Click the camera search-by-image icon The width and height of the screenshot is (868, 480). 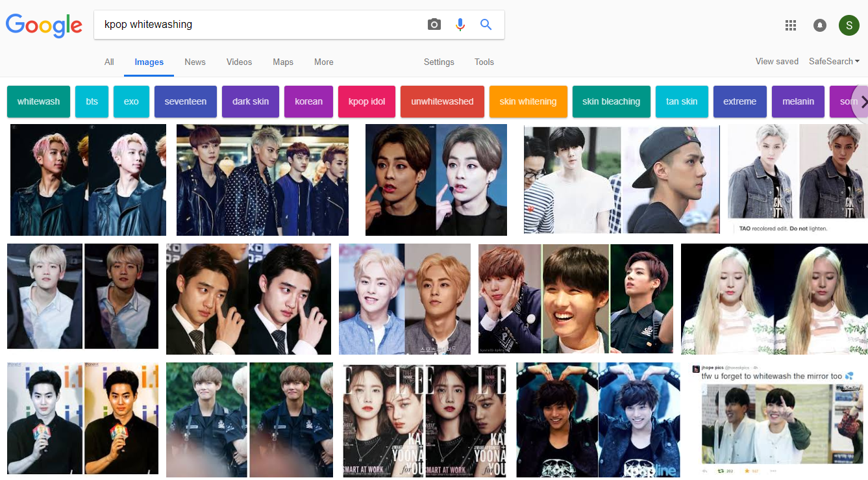pos(434,25)
